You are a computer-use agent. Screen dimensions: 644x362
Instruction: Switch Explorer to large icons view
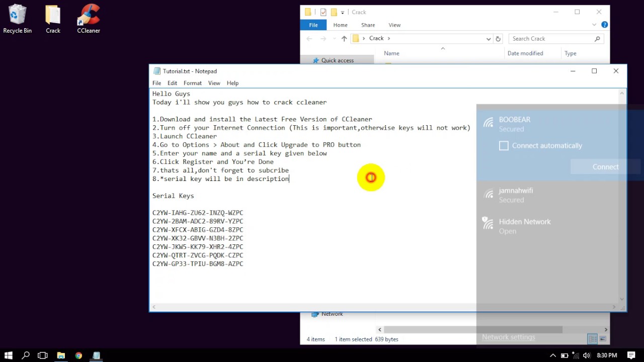pyautogui.click(x=603, y=339)
